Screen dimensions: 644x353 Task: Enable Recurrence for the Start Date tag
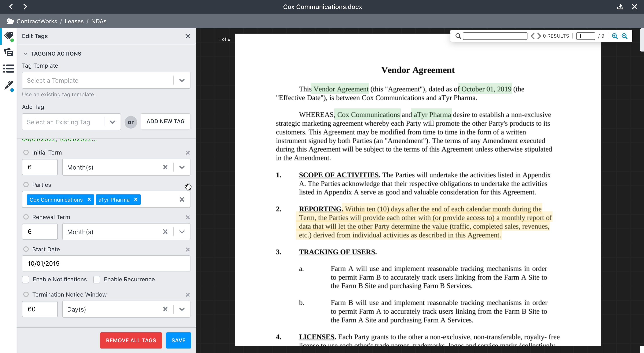[x=97, y=279]
